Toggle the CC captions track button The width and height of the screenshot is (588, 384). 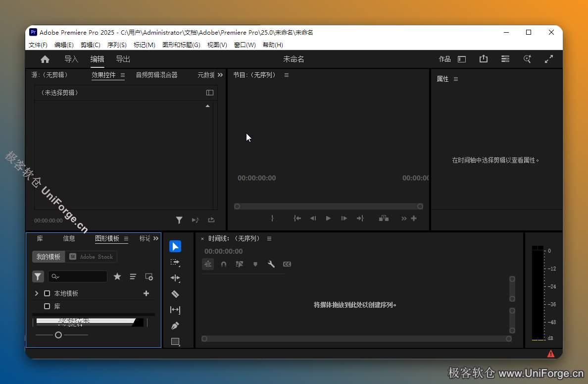tap(287, 264)
